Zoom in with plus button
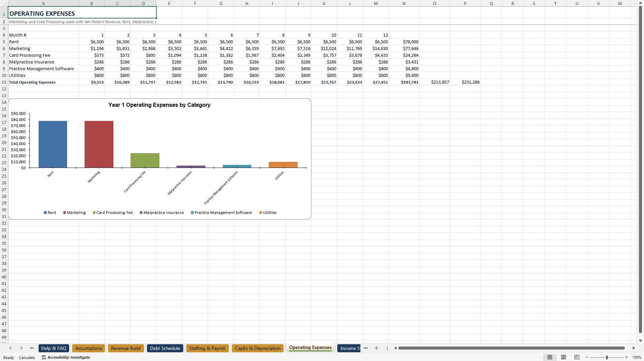This screenshot has width=644, height=361. coord(626,357)
